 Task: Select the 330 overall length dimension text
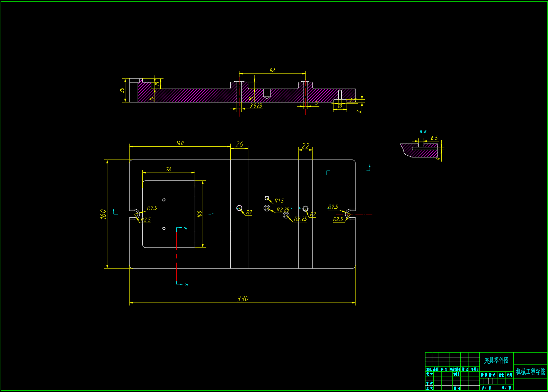[x=242, y=299]
